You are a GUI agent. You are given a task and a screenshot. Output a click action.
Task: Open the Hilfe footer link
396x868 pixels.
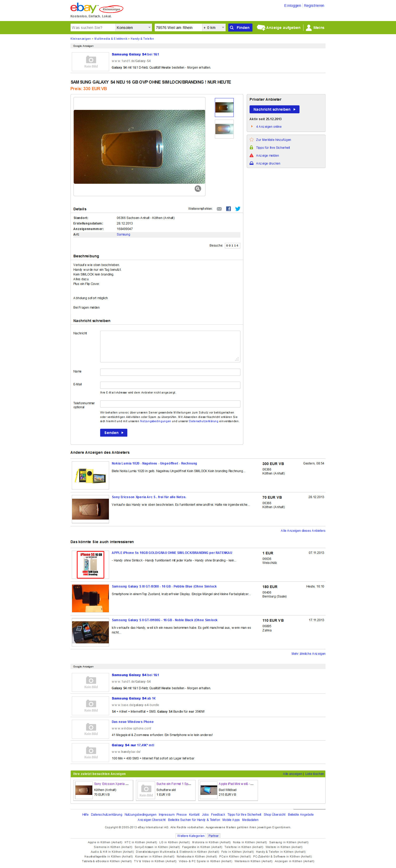85,815
